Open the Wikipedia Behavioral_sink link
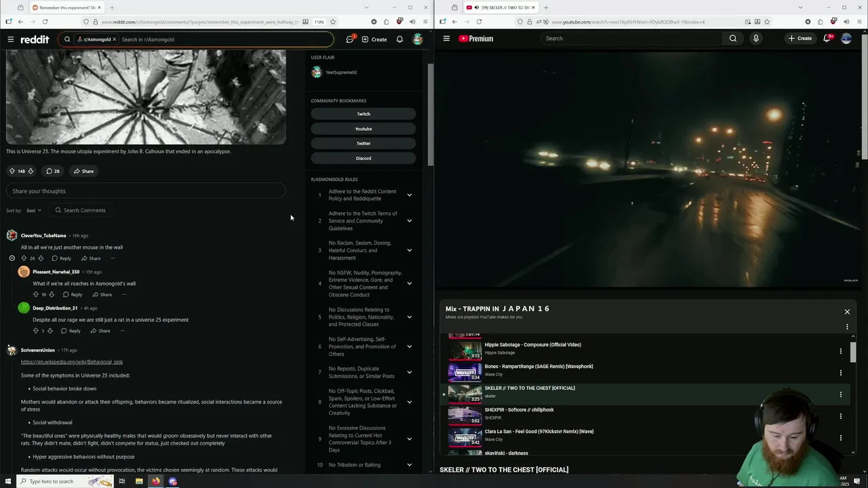This screenshot has width=868, height=488. (72, 362)
